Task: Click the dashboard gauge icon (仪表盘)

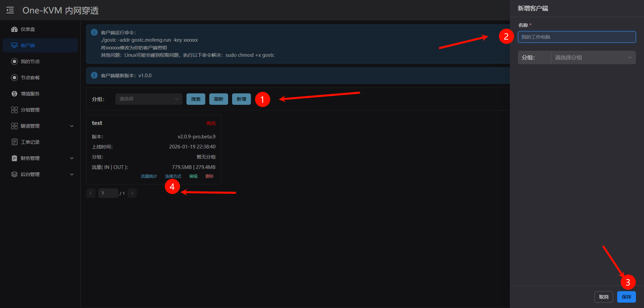Action: click(14, 29)
